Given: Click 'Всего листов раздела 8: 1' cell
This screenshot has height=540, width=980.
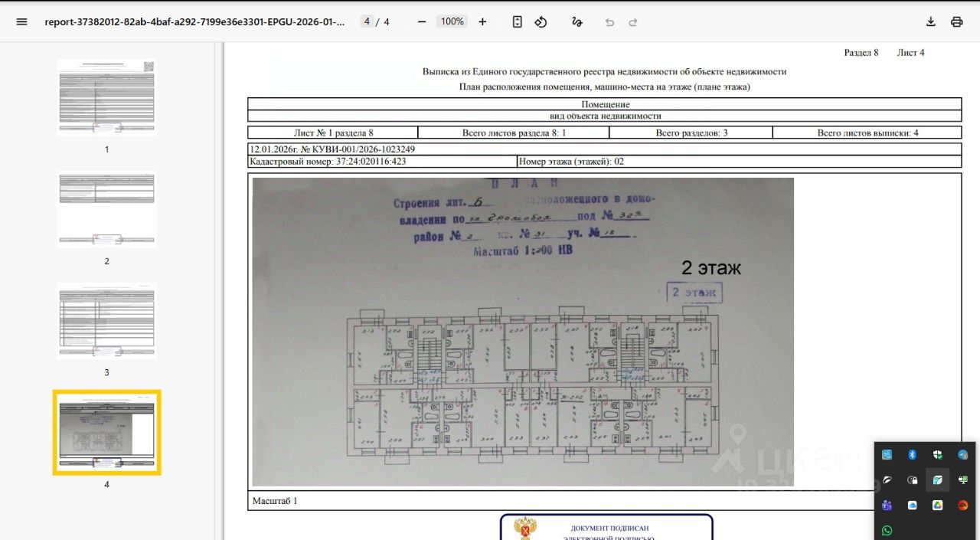Looking at the screenshot, I should click(x=514, y=133).
